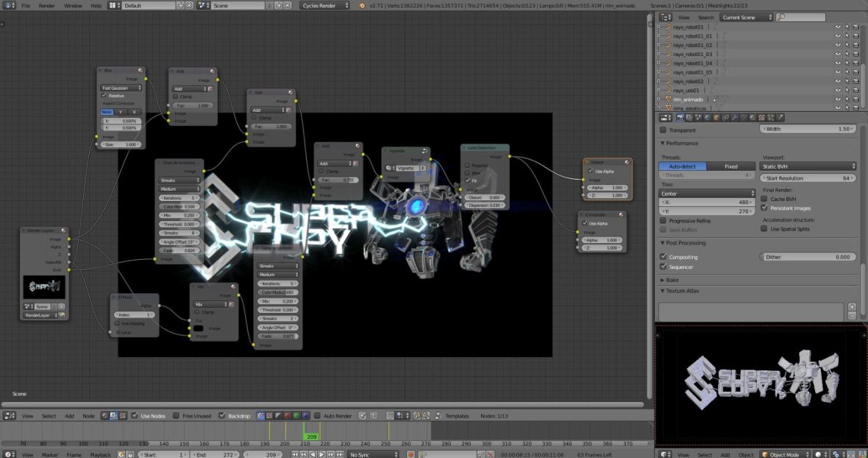Disable the Backdrop checkbox

pos(222,416)
